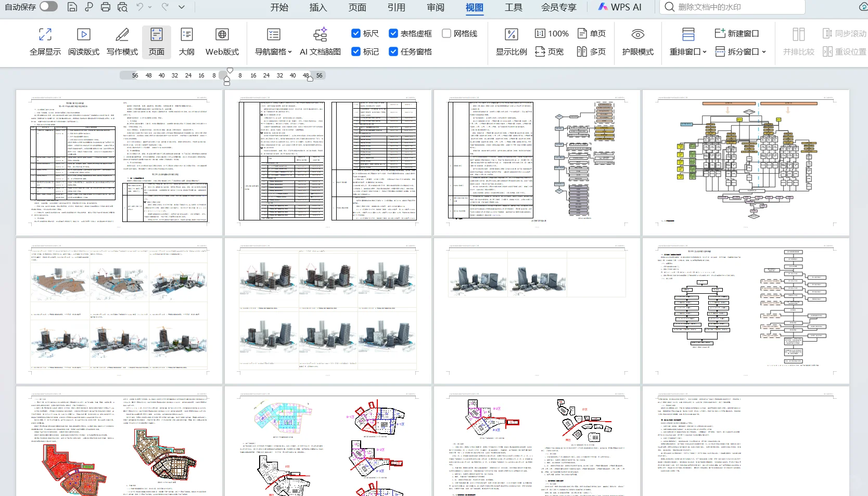Choose 单页 single page view
Viewport: 868px width, 496px height.
click(592, 33)
